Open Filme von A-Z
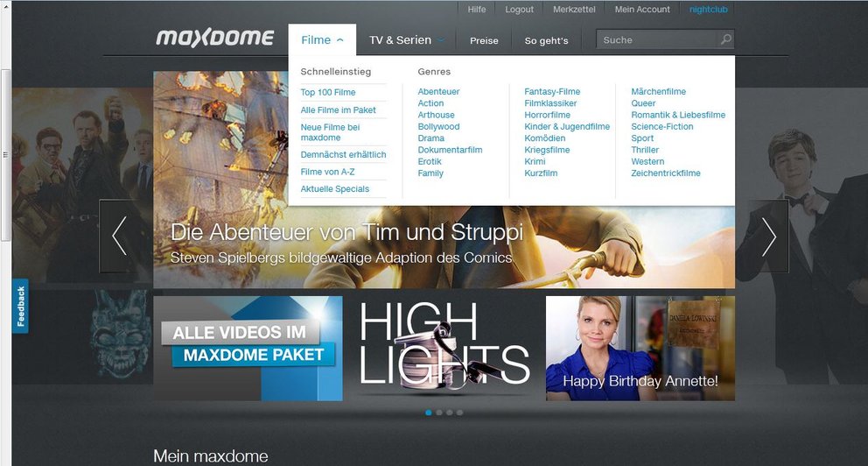 coord(328,172)
